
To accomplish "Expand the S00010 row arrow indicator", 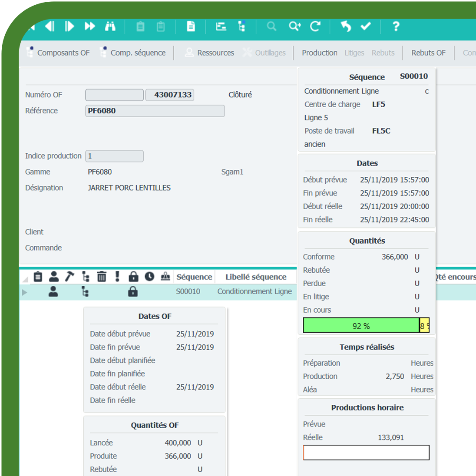I will tap(25, 292).
